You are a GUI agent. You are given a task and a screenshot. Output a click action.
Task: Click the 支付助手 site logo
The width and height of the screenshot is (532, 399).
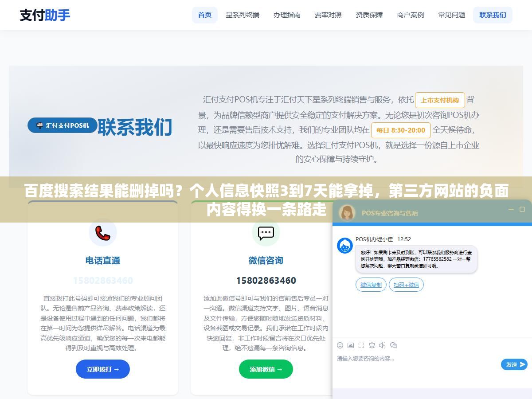pyautogui.click(x=45, y=15)
